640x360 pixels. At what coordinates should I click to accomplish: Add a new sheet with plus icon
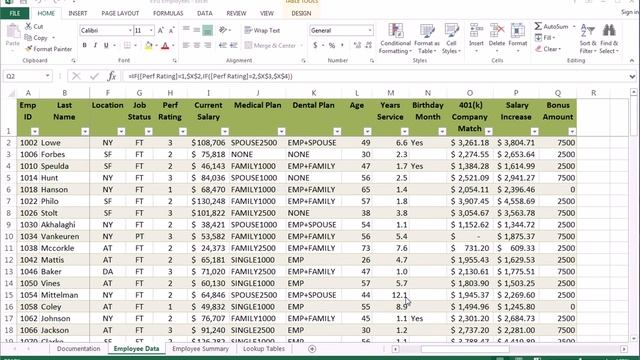(x=312, y=349)
